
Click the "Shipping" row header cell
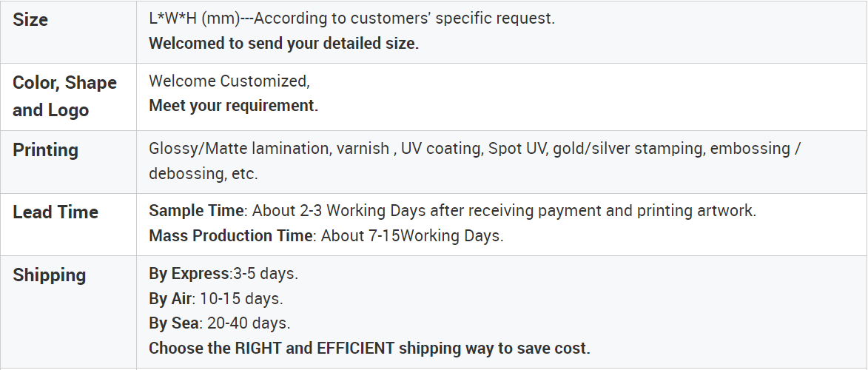coord(50,275)
